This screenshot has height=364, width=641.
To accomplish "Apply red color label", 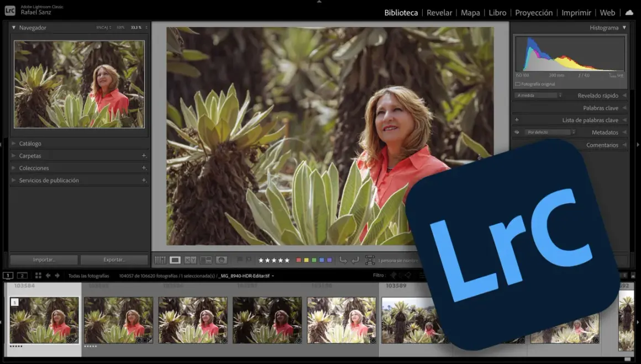I will click(298, 260).
